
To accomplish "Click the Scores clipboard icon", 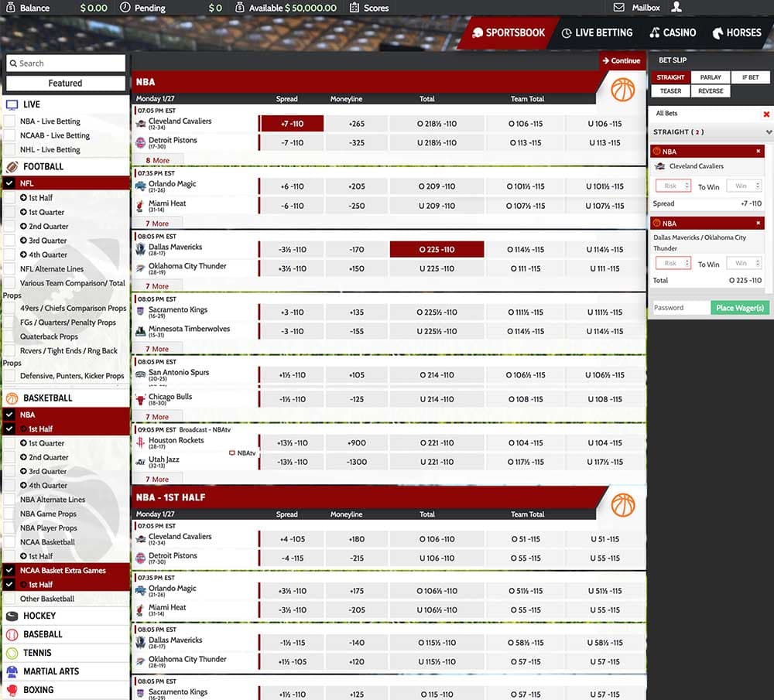I will 354,8.
